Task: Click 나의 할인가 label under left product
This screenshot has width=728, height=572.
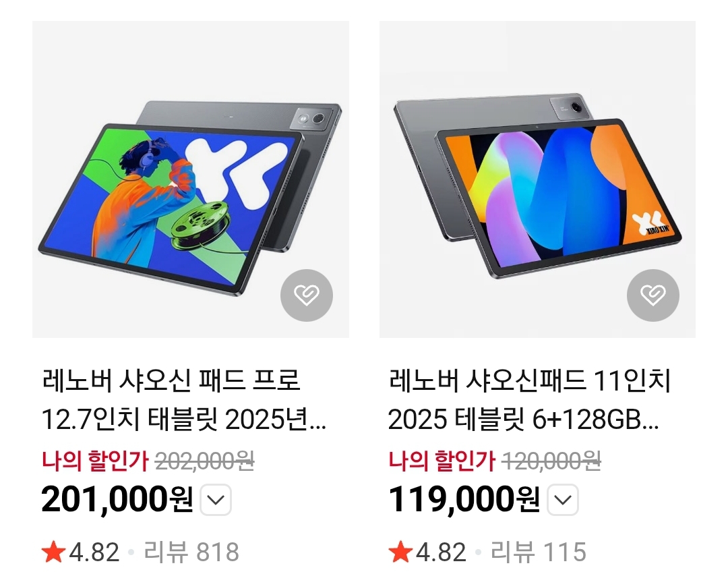Action: 95,461
